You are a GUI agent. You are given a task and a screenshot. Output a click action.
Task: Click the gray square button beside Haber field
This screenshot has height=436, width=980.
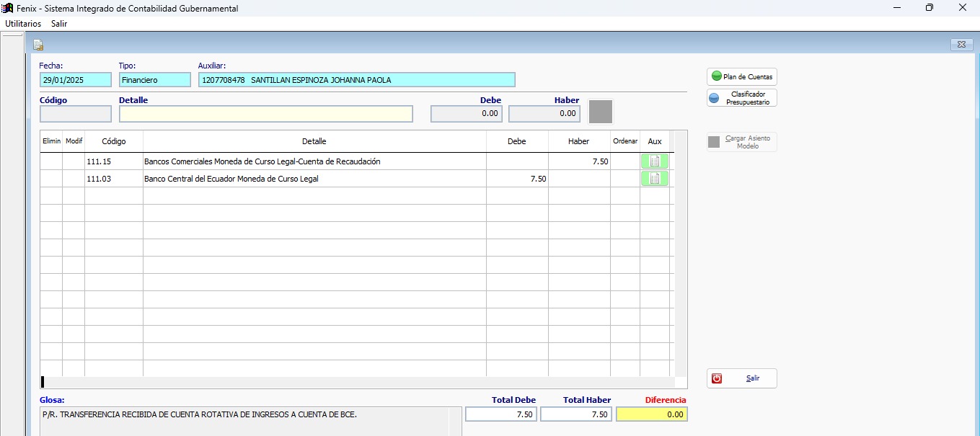tap(601, 112)
